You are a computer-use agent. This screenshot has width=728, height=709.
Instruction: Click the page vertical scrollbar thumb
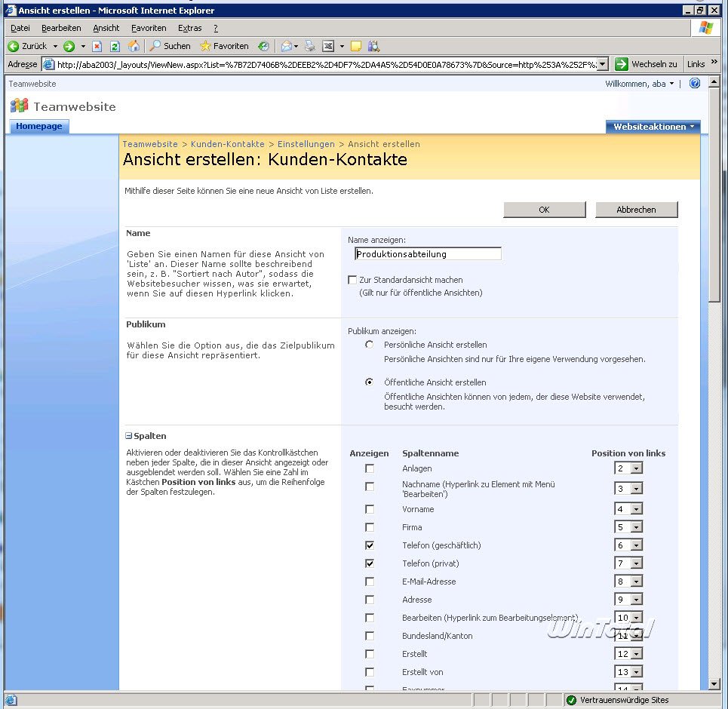[714, 195]
